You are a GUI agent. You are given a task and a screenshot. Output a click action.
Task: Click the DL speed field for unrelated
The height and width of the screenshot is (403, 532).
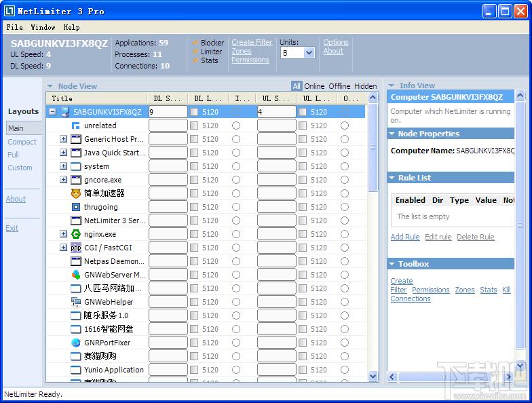(x=168, y=126)
